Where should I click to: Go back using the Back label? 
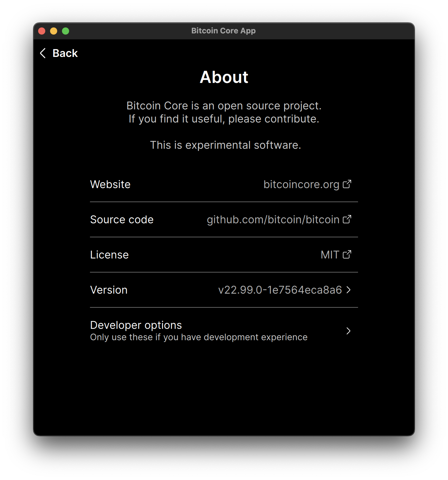pyautogui.click(x=65, y=53)
